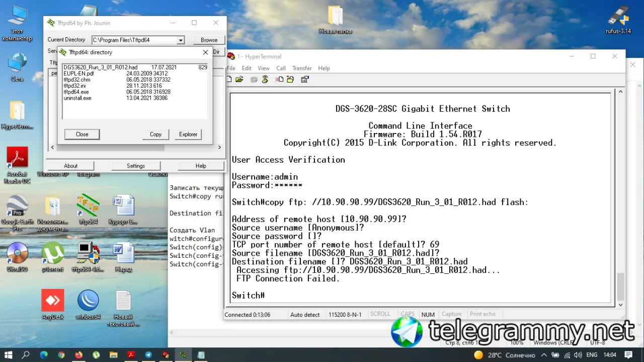Select tftpd64.exe in directory list
Viewport: 644px width, 362px height.
tap(135, 92)
